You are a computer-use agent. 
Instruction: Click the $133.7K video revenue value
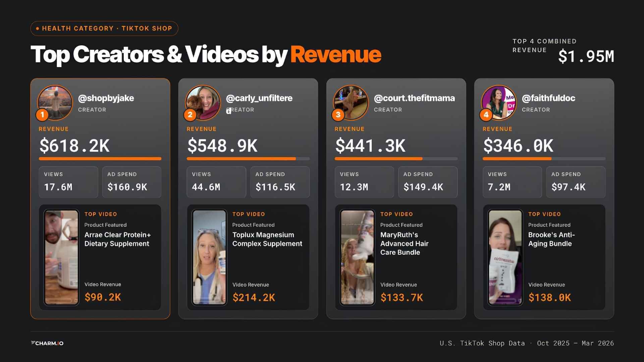click(x=401, y=297)
